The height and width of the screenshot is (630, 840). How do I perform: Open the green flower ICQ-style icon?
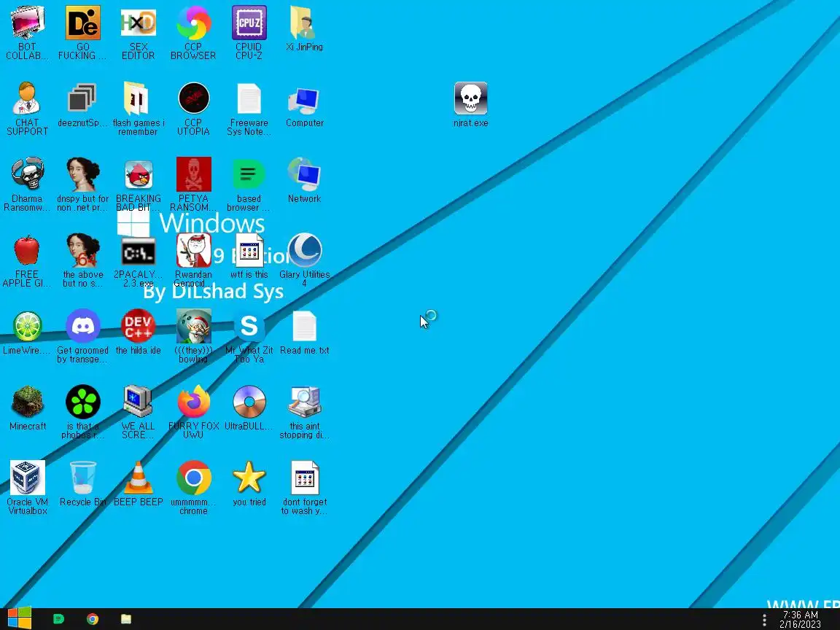(x=83, y=413)
